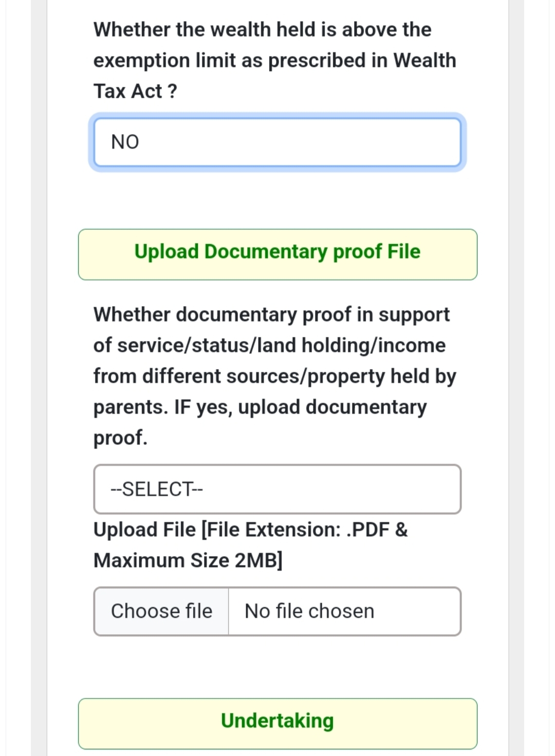555x756 pixels.
Task: Click 'Whether the wealth held is above the' line
Action: (x=262, y=30)
